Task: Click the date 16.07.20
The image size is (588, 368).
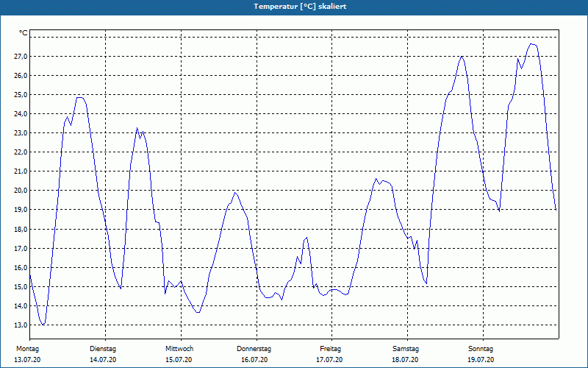Action: tap(254, 360)
